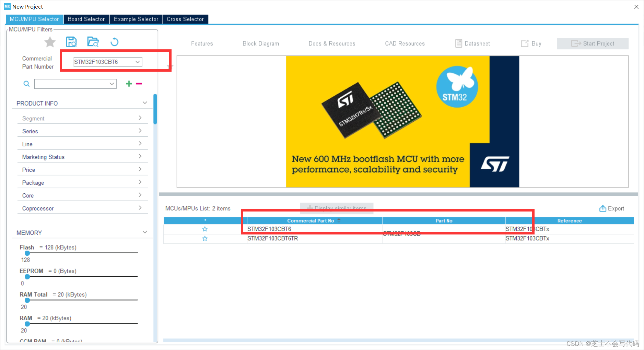Collapse the MEMORY section
The image size is (644, 350).
point(145,232)
